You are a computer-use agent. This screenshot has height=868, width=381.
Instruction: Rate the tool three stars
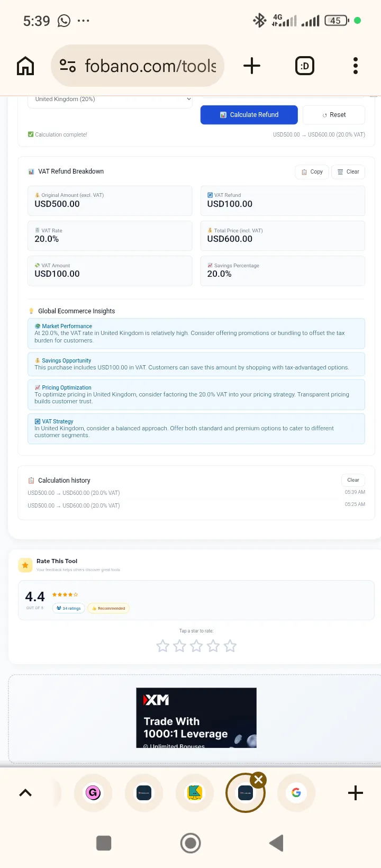point(196,646)
